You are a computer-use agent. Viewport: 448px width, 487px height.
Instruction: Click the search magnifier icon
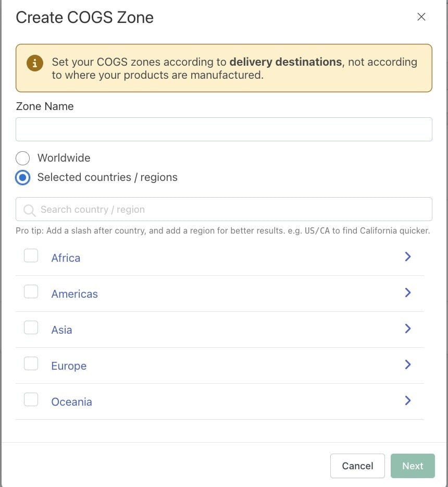click(x=30, y=210)
